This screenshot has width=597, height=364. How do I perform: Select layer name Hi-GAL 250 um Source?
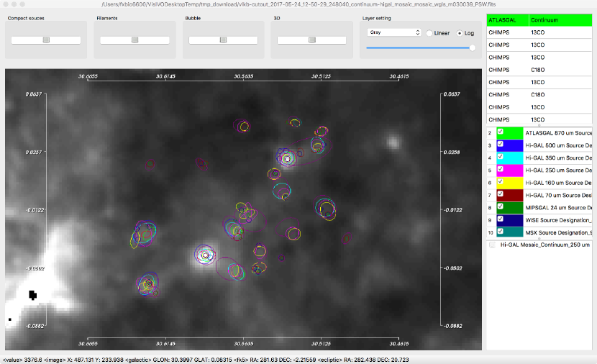tap(558, 170)
